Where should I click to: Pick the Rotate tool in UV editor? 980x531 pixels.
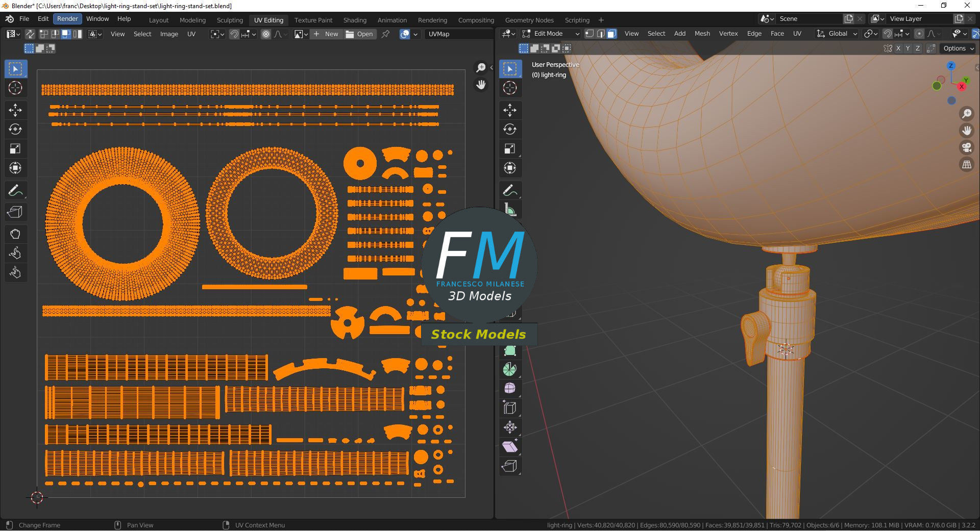(x=15, y=130)
